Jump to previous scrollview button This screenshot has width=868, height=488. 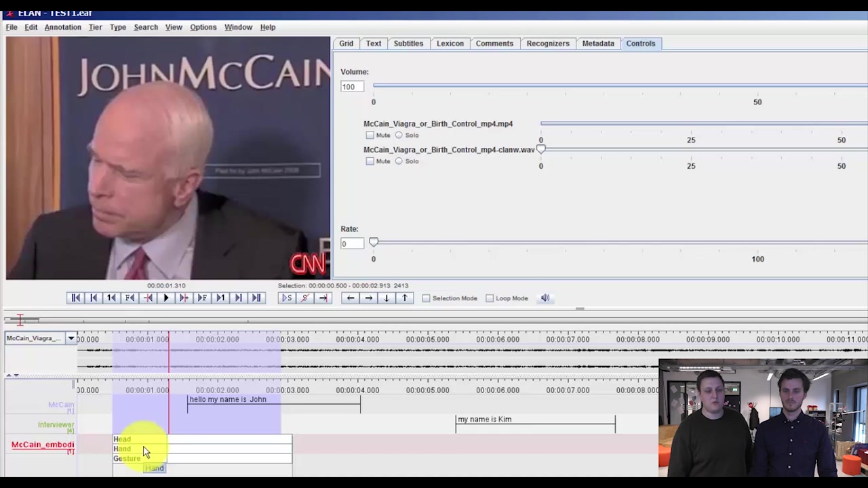[x=94, y=298]
